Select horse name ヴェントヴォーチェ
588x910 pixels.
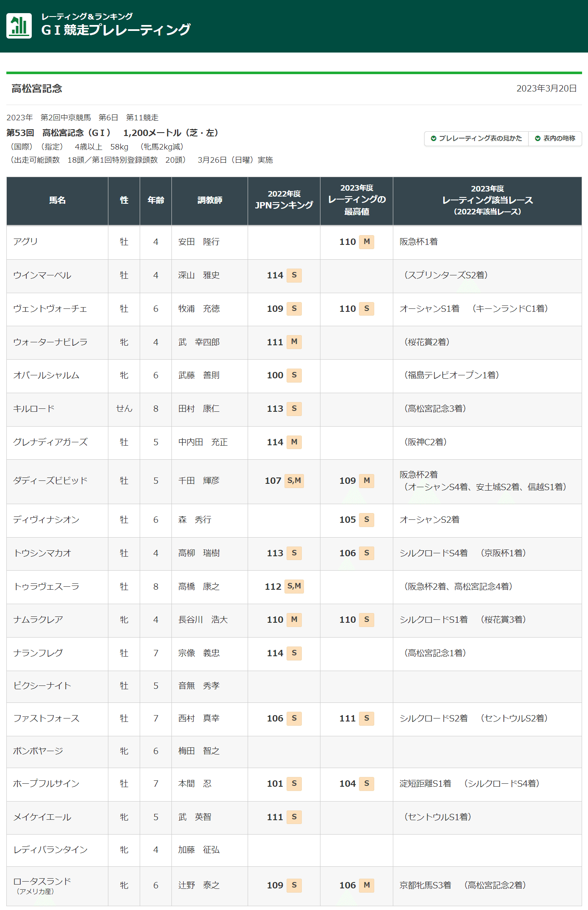pos(50,308)
